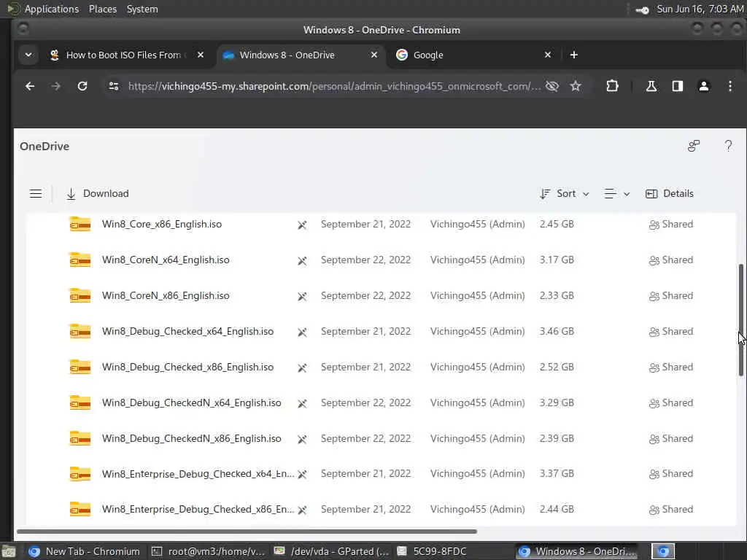Click the 2.52 GB size cell
The height and width of the screenshot is (560, 747).
(x=557, y=367)
